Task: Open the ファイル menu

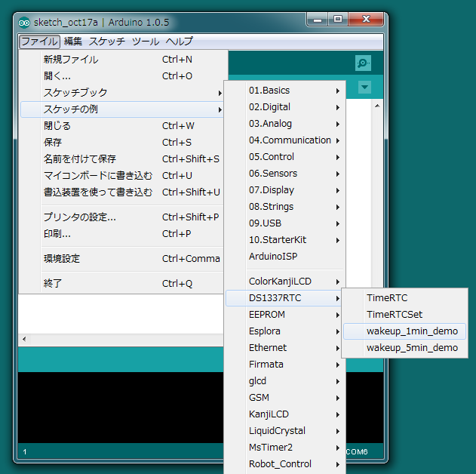Action: [x=39, y=42]
